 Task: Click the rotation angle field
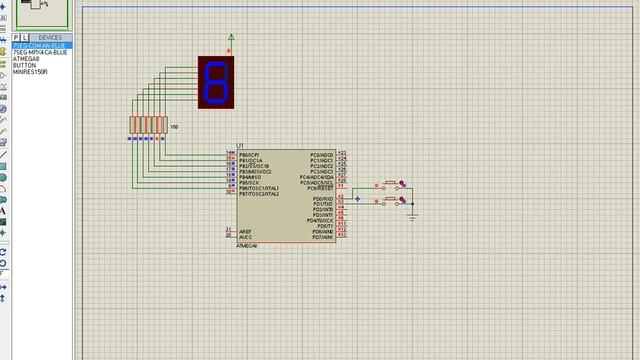point(4,274)
